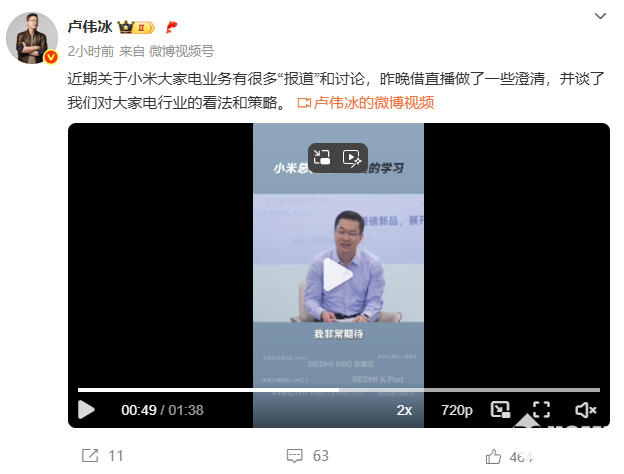
Task: Unmute the video with the speaker icon
Action: [585, 410]
